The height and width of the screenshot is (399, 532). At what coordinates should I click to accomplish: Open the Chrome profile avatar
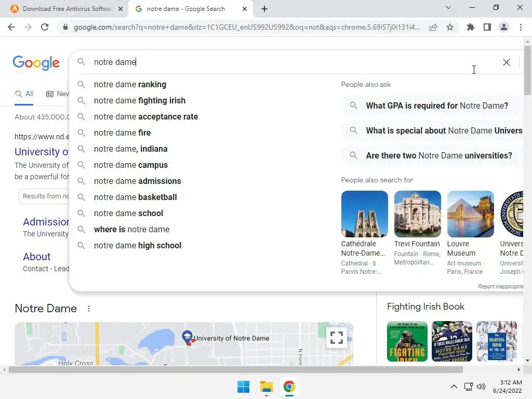coord(504,27)
